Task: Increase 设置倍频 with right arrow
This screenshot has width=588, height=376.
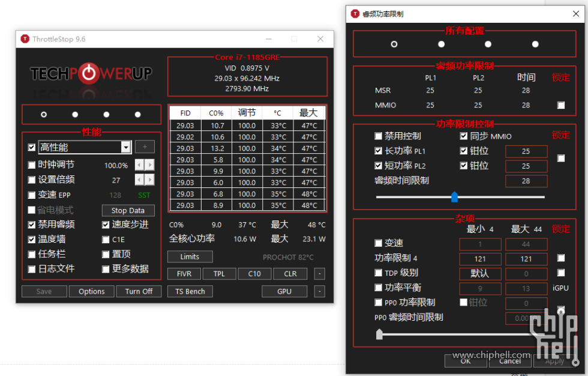Action: click(149, 180)
